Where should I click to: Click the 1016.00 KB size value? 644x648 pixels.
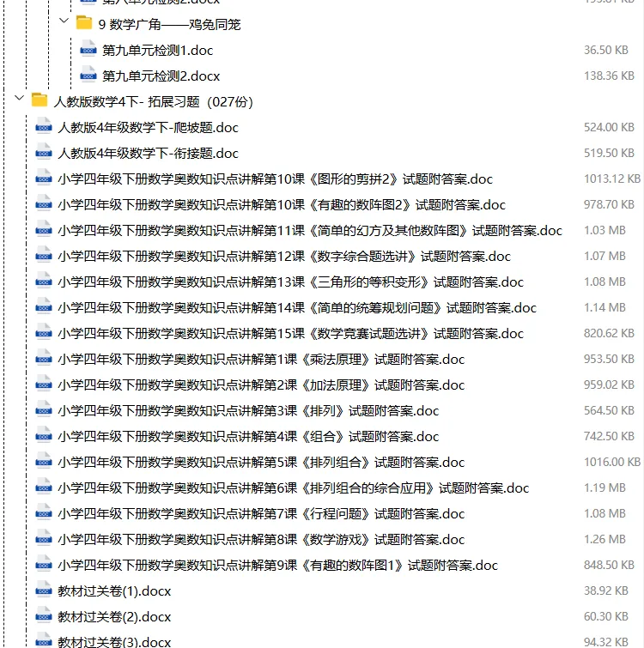(612, 462)
